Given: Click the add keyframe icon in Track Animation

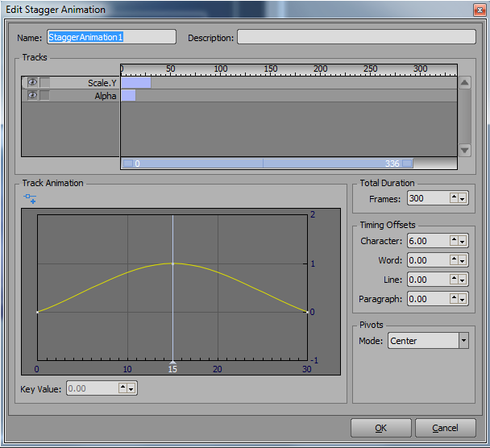Looking at the screenshot, I should click(x=31, y=198).
